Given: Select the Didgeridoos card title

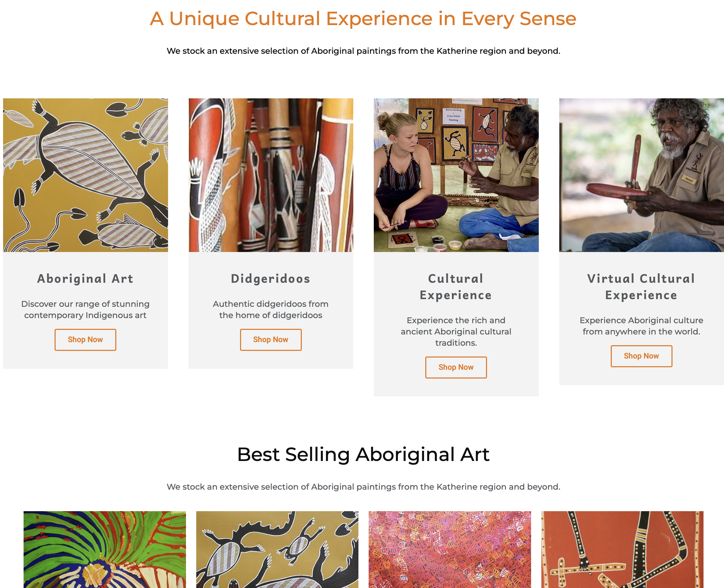Looking at the screenshot, I should [270, 279].
